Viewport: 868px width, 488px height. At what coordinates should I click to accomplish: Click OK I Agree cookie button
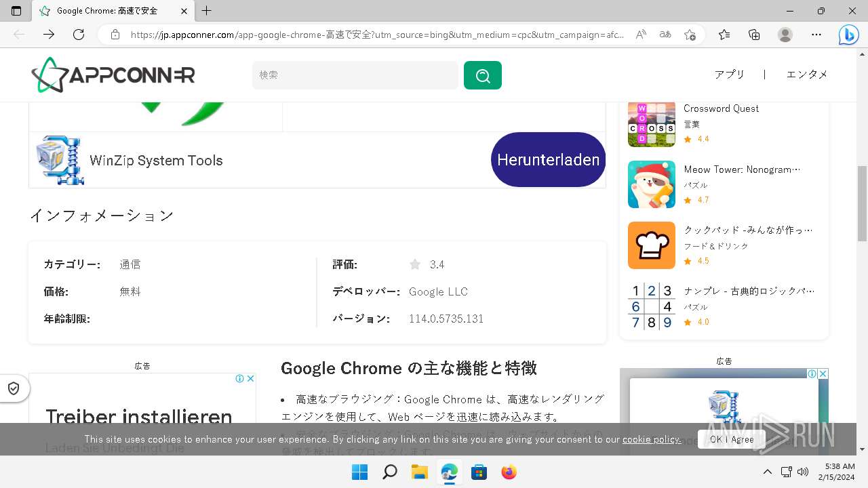[732, 439]
